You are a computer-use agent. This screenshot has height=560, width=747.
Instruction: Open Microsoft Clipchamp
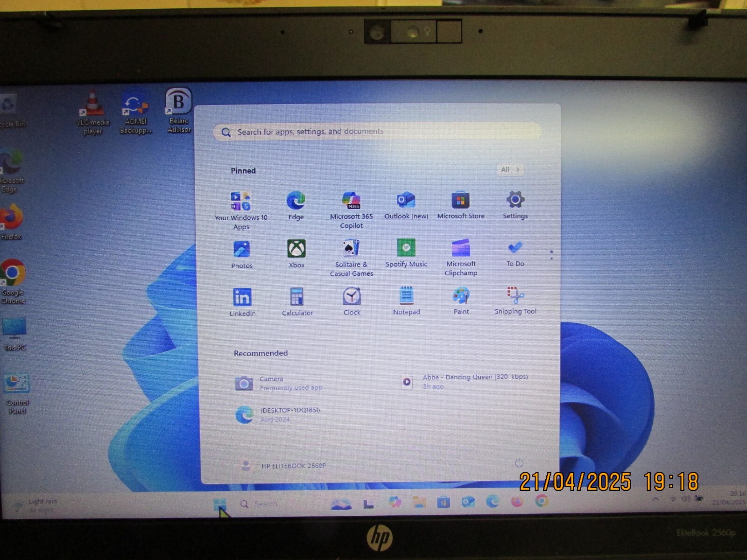click(x=461, y=257)
